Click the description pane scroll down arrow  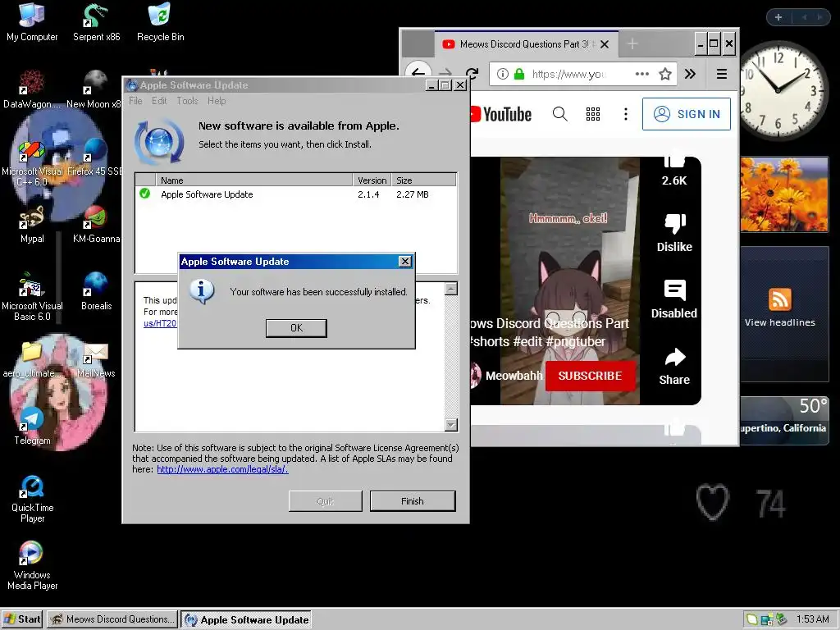coord(451,425)
